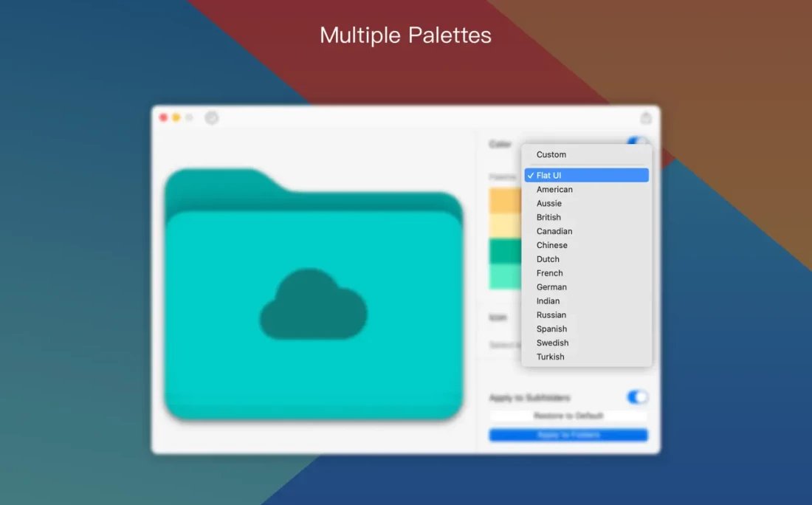This screenshot has height=505, width=812.
Task: Click the Restore to Default button
Action: [x=568, y=416]
